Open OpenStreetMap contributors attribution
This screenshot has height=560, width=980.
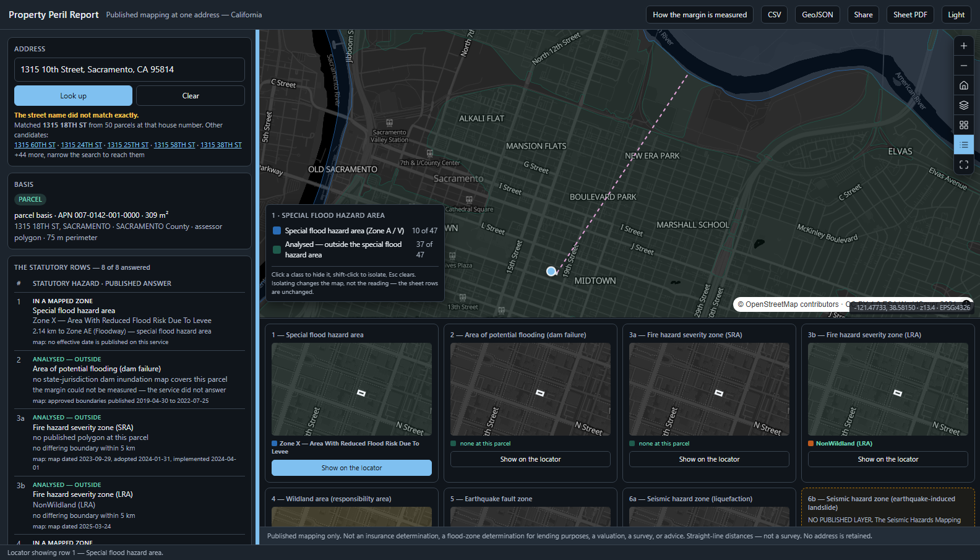tap(792, 304)
